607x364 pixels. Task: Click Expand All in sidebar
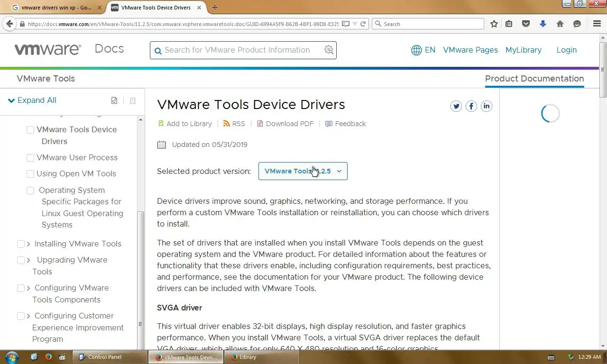(32, 100)
